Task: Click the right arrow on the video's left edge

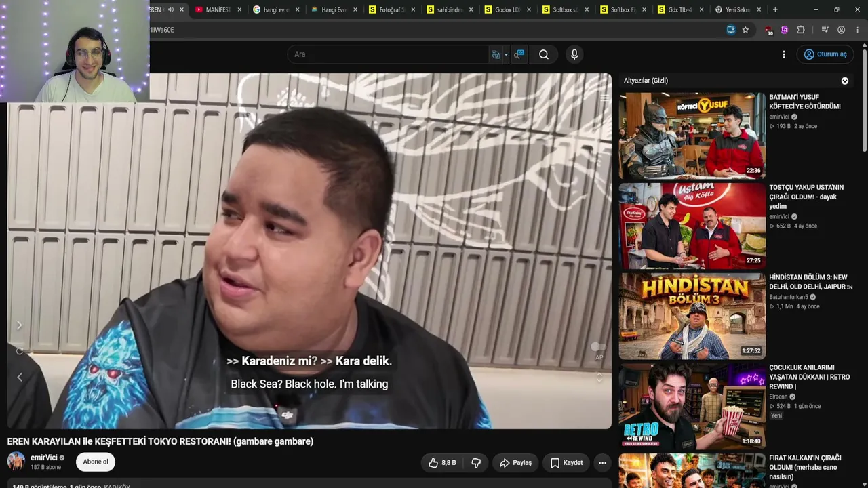Action: pos(19,325)
